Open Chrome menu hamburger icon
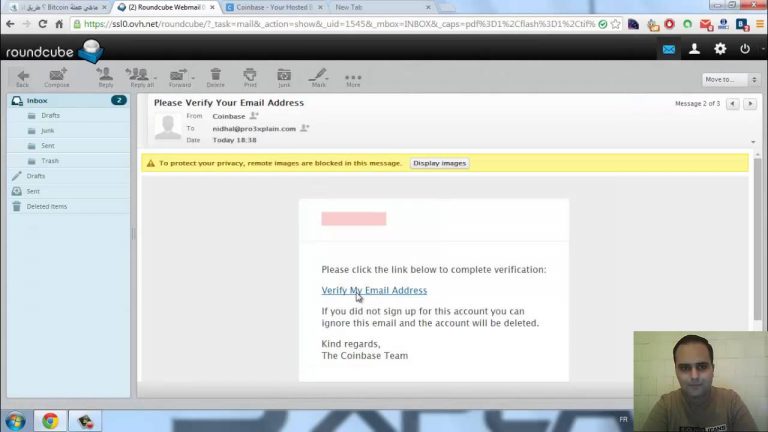This screenshot has height=432, width=768. [760, 24]
